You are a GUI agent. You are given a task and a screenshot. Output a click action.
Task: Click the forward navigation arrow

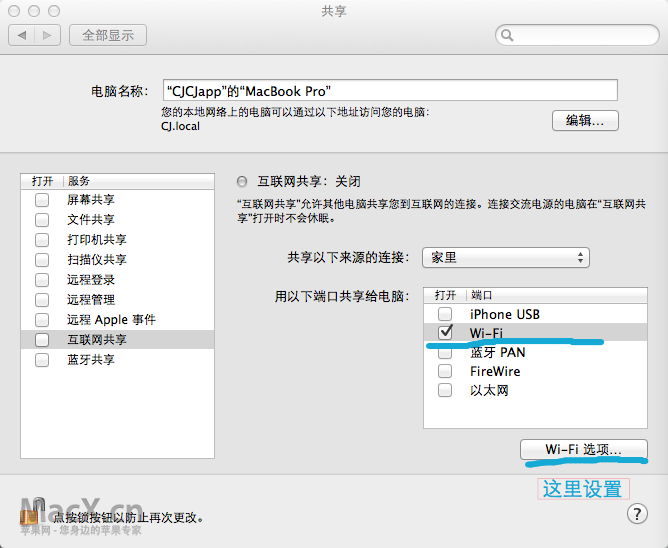[x=47, y=35]
